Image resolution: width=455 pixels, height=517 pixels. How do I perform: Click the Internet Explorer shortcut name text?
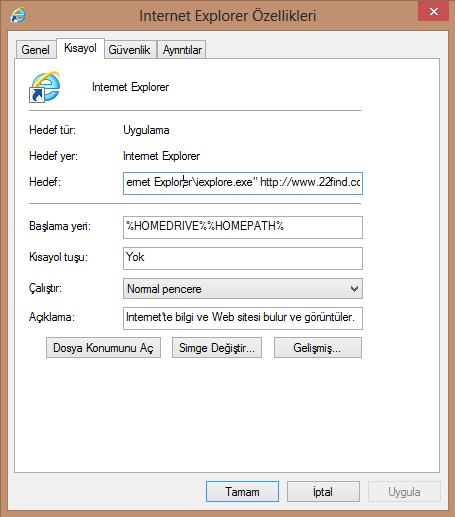130,87
